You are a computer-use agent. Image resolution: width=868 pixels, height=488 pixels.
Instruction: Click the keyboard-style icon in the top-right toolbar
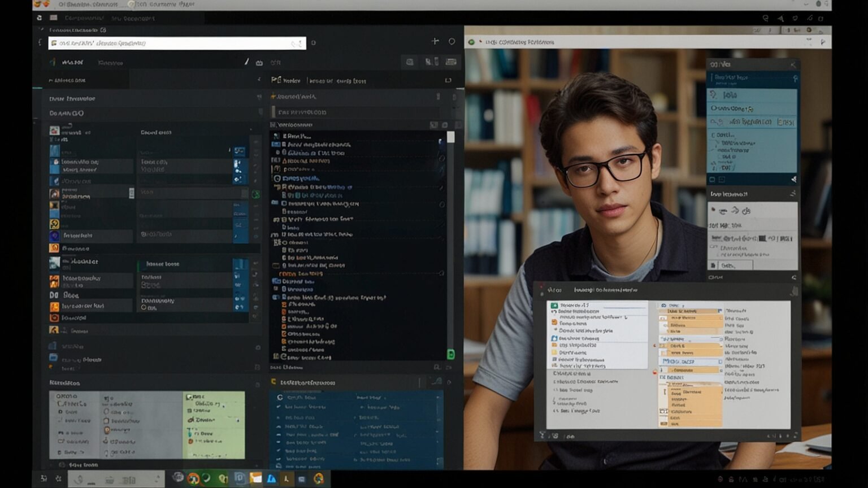pos(451,62)
